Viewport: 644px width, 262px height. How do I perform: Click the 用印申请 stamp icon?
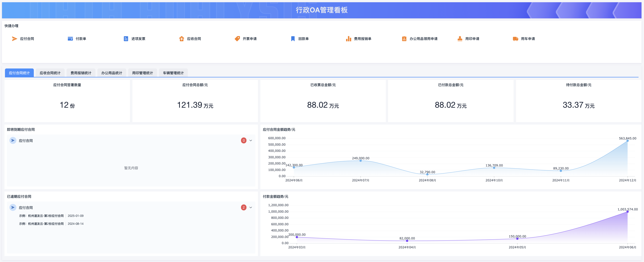[460, 39]
